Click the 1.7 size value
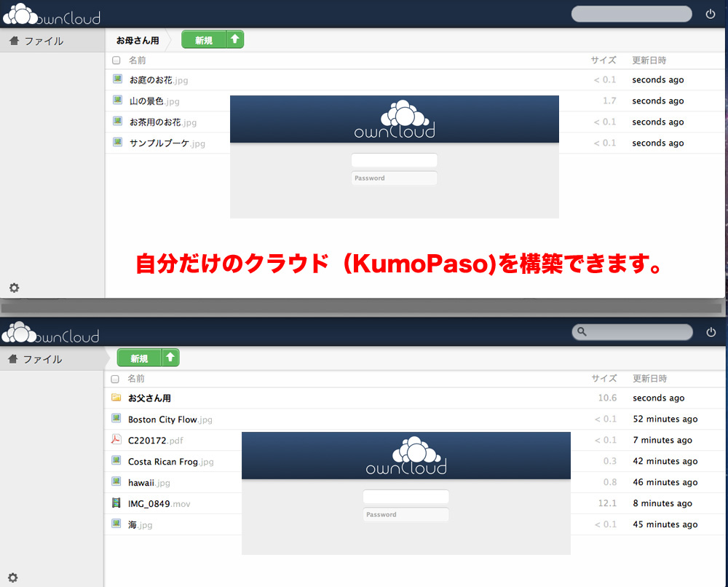This screenshot has height=587, width=728. point(609,101)
